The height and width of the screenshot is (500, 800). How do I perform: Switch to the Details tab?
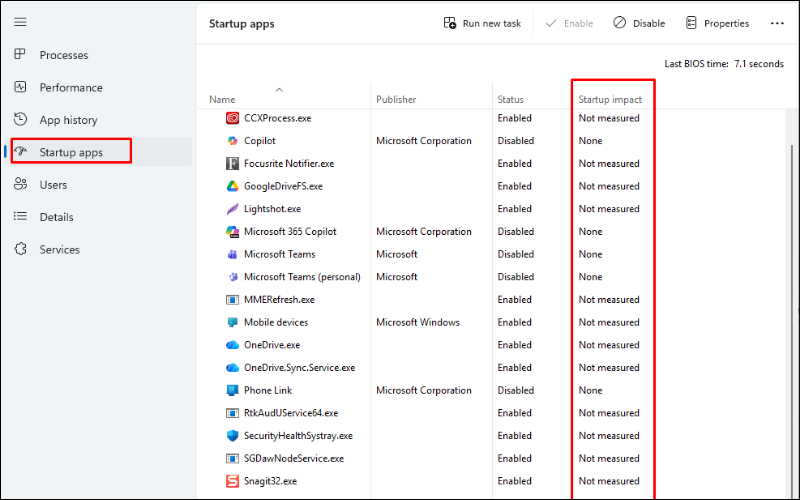(x=58, y=217)
